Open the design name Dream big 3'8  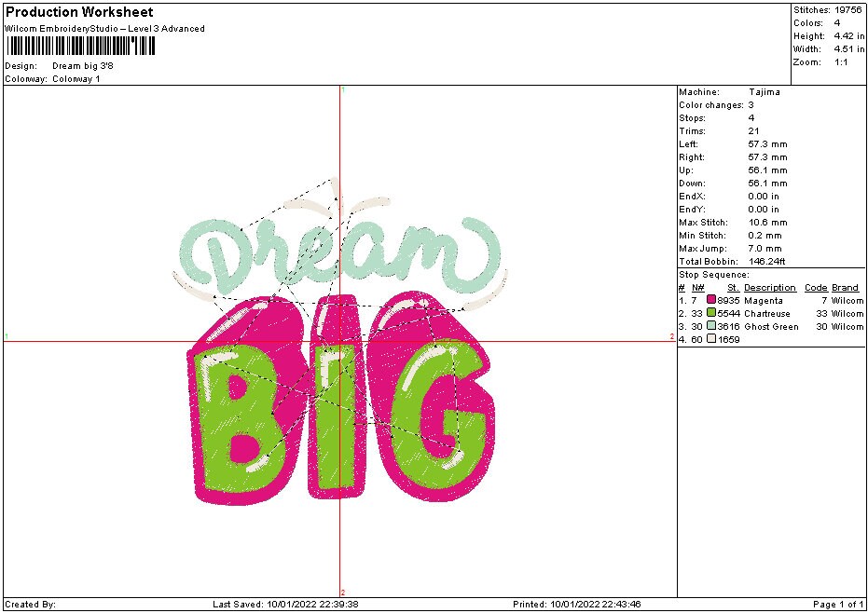(81, 66)
